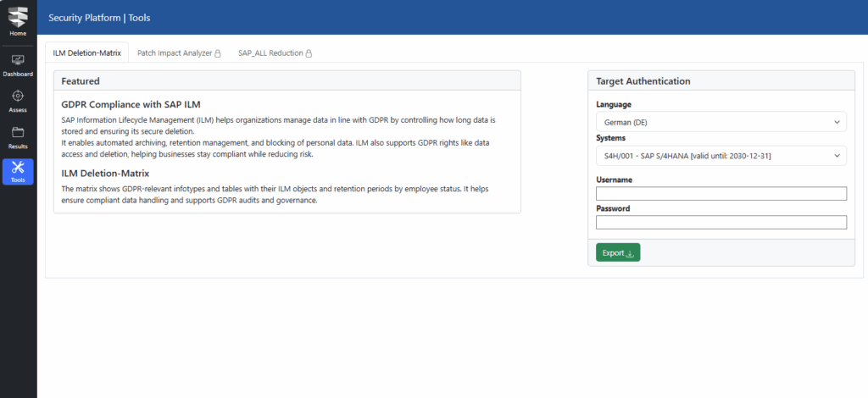This screenshot has height=398, width=868.
Task: Click the chevron arrow of Language selector
Action: tap(837, 123)
